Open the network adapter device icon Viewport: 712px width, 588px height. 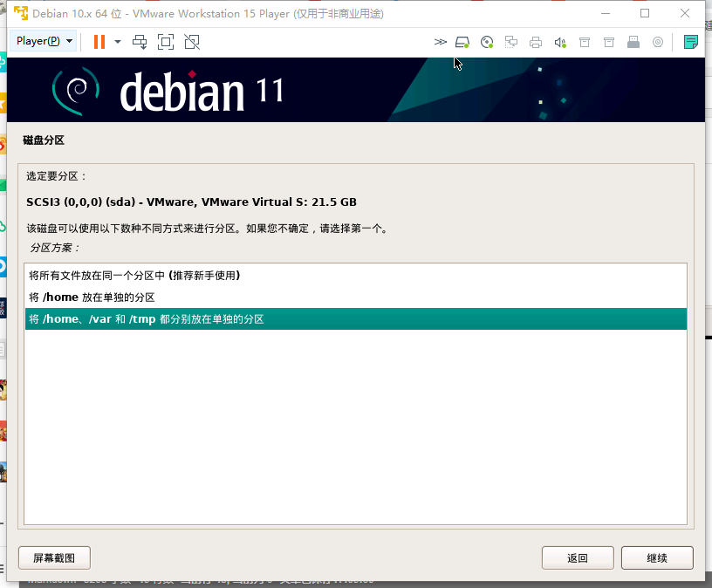[511, 42]
